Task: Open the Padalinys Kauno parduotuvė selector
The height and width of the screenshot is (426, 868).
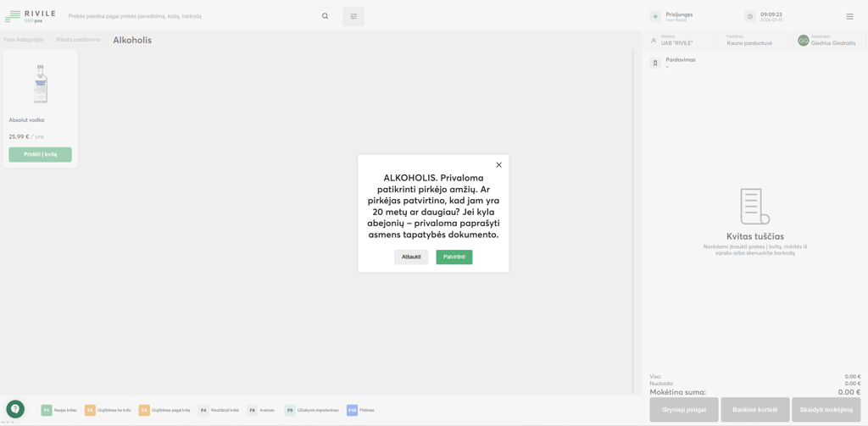Action: click(751, 41)
